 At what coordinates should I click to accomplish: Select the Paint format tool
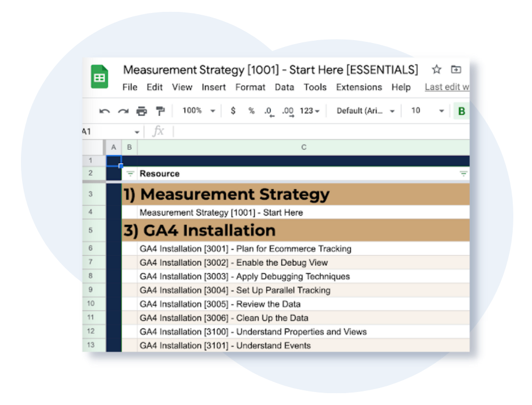(x=160, y=111)
